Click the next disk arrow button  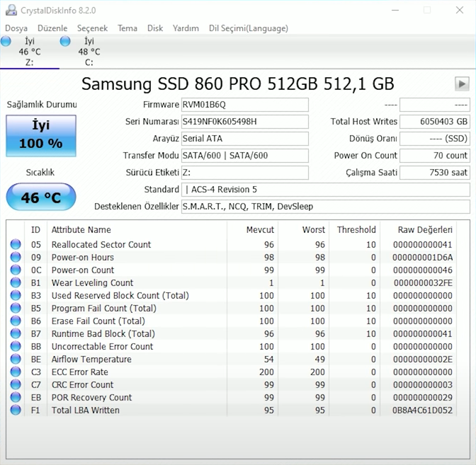tap(462, 84)
